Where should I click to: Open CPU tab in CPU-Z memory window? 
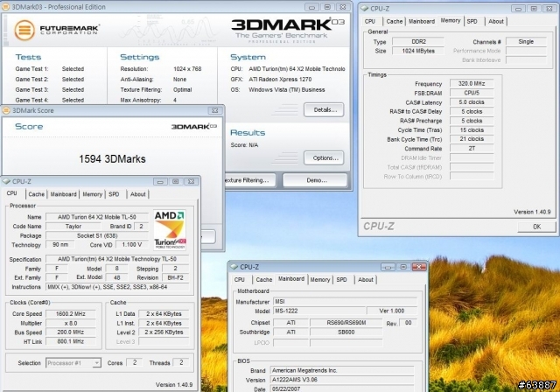(x=370, y=21)
